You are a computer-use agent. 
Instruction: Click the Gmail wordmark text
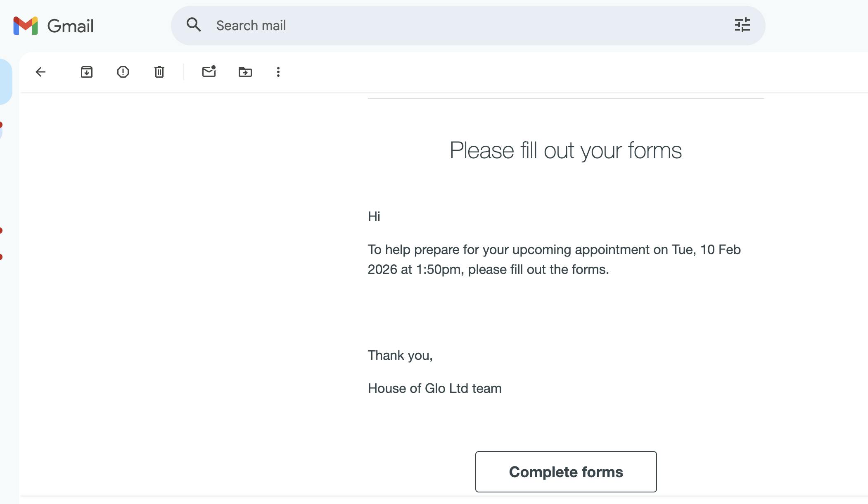pyautogui.click(x=70, y=26)
